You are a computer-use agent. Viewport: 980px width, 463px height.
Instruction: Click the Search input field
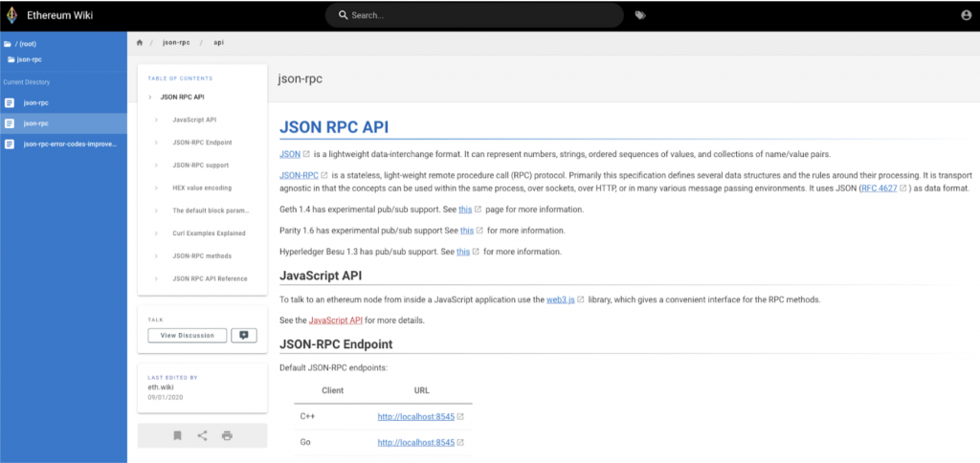(475, 15)
